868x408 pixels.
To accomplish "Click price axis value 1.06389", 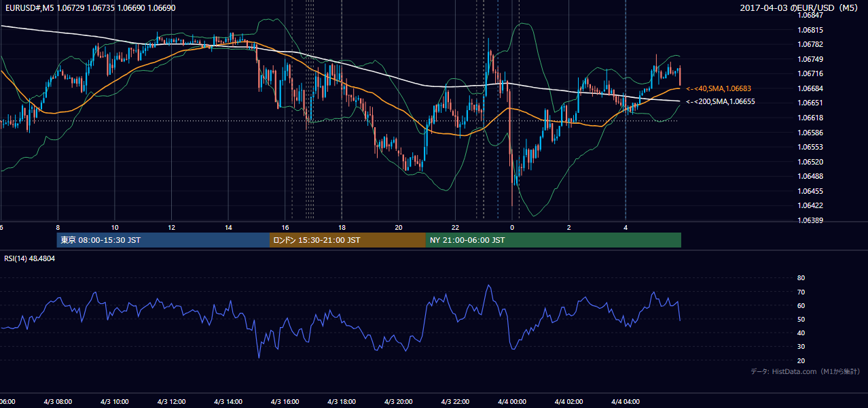I will coord(810,220).
